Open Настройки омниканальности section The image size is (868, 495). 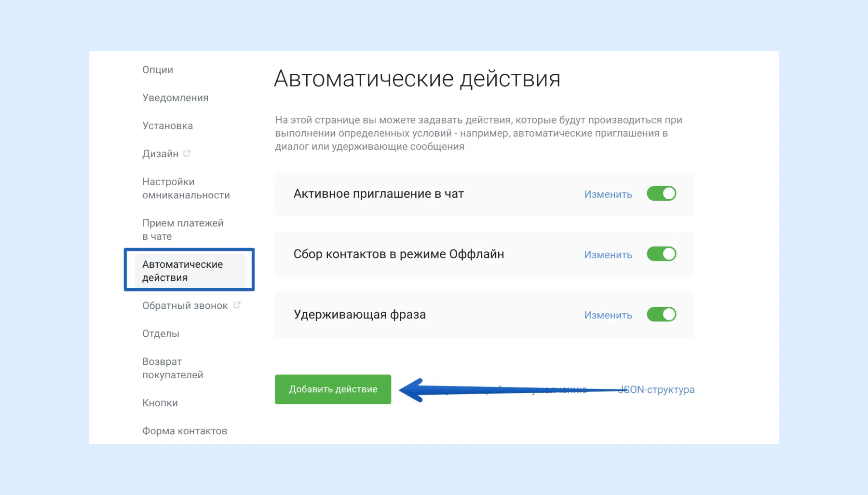coord(186,189)
